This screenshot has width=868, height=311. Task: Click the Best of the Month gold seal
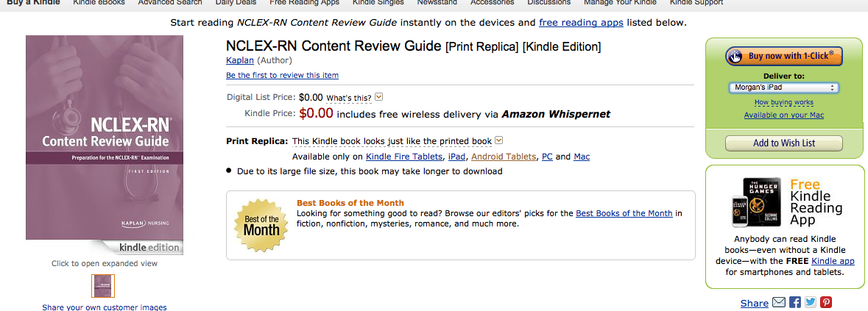coord(261,224)
